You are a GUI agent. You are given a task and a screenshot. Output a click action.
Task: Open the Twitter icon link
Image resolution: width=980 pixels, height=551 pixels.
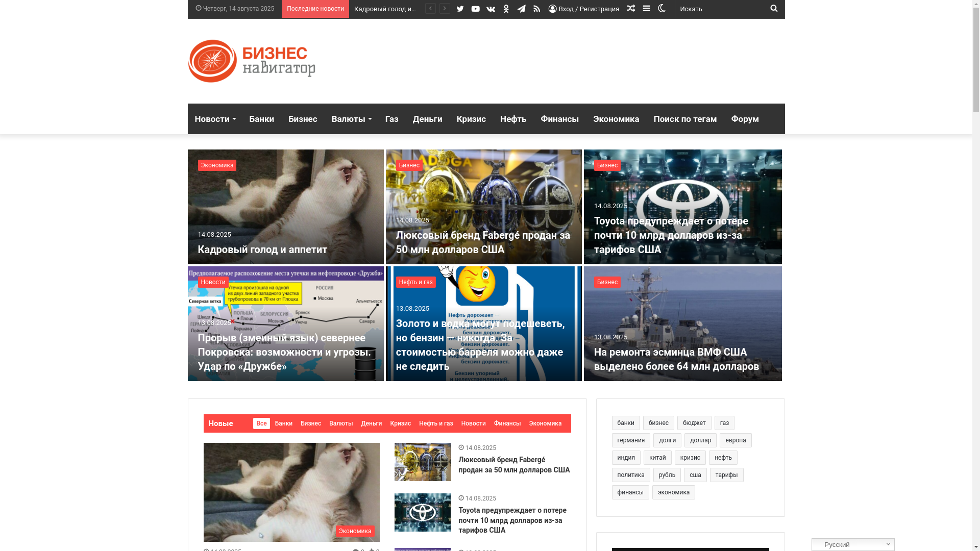tap(460, 9)
